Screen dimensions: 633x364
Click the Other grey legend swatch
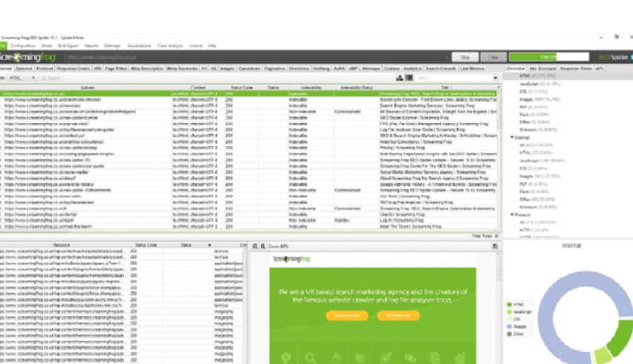point(509,334)
